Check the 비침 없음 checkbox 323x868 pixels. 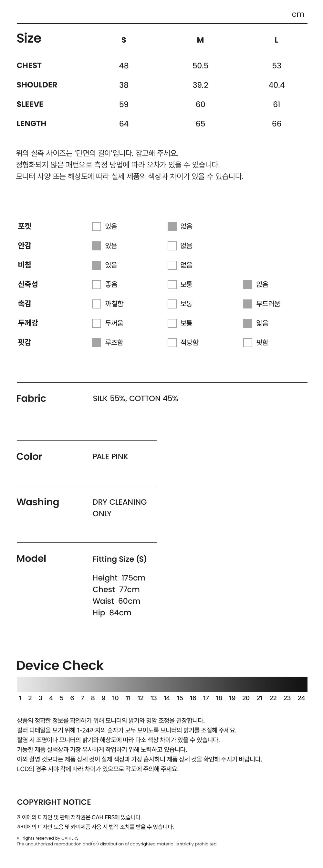pos(172,265)
